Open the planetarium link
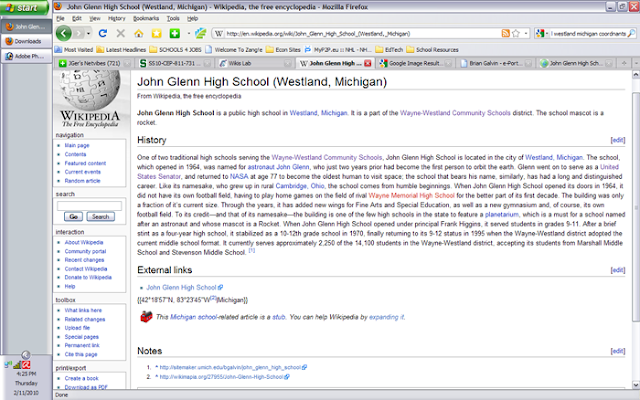The width and height of the screenshot is (640, 400). point(502,214)
